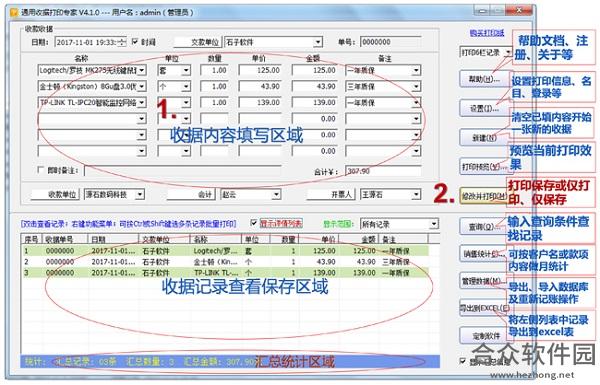Screen dimensions: 600x385
Task: Click the 收据单号 column header
Action: tap(65, 240)
